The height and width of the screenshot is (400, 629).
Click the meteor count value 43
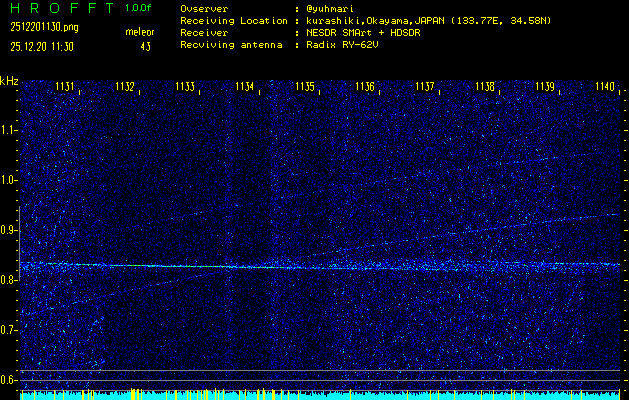[x=146, y=46]
